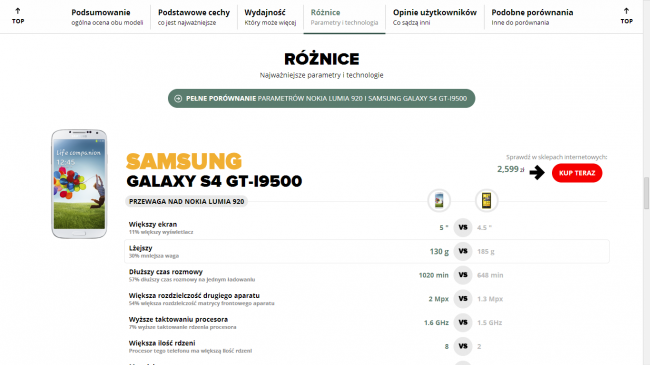Click VS badge in Większa ilość rdzeni row
Viewport: 650px width, 365px height.
[x=463, y=346]
